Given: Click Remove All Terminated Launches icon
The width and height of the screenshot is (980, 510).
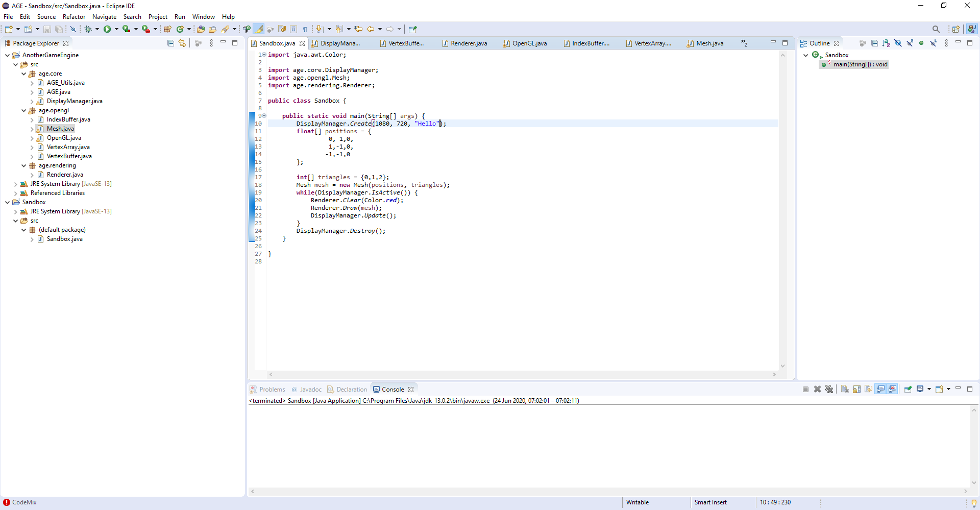Looking at the screenshot, I should (829, 389).
